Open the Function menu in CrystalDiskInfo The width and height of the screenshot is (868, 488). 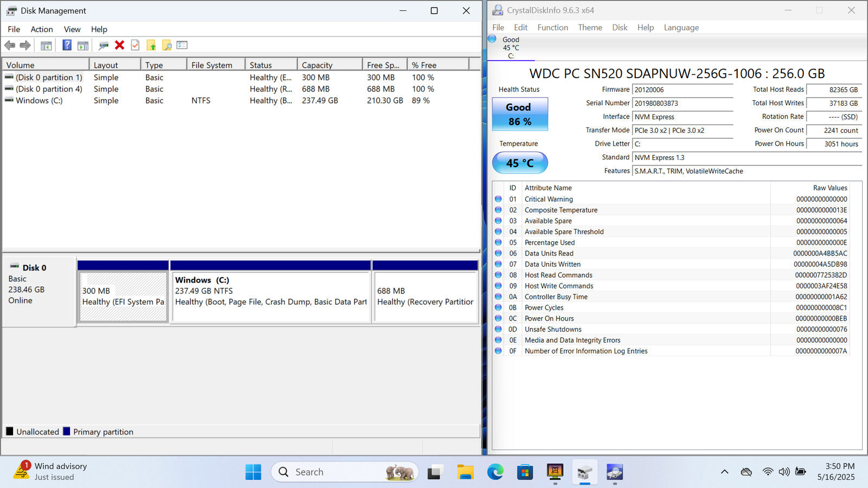coord(552,28)
